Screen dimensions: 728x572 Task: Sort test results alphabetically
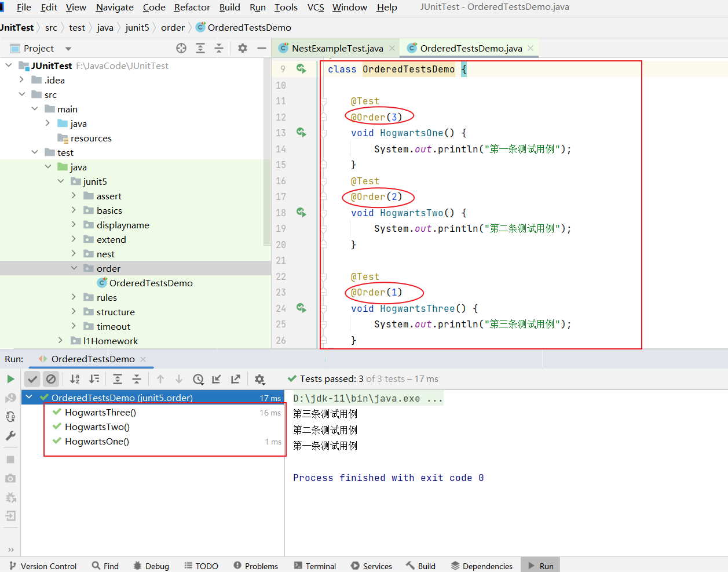tap(75, 379)
